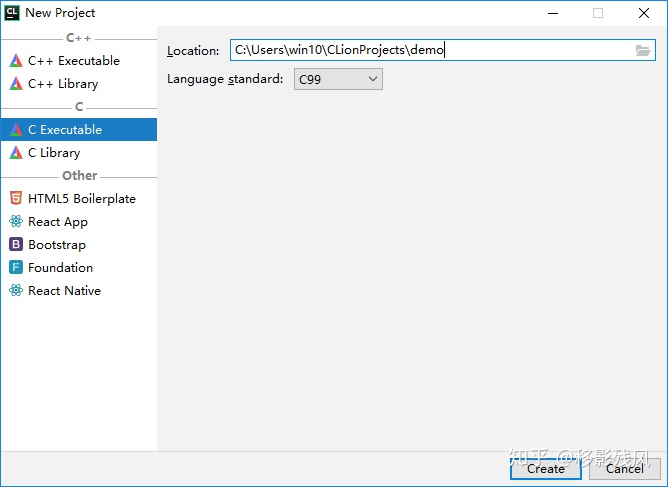This screenshot has height=487, width=668.
Task: Click the Bootstrap B icon
Action: [16, 244]
